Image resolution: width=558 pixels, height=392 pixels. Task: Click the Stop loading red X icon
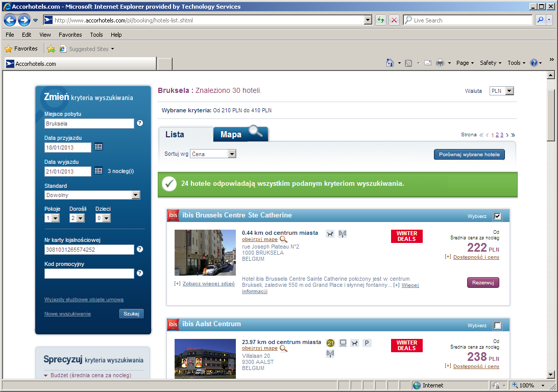pyautogui.click(x=394, y=20)
